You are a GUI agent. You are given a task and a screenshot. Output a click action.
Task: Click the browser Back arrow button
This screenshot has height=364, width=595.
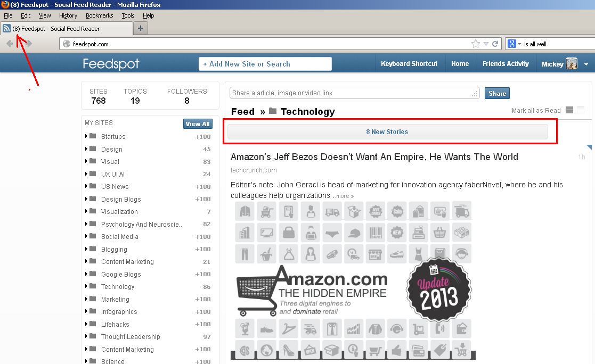[x=10, y=44]
